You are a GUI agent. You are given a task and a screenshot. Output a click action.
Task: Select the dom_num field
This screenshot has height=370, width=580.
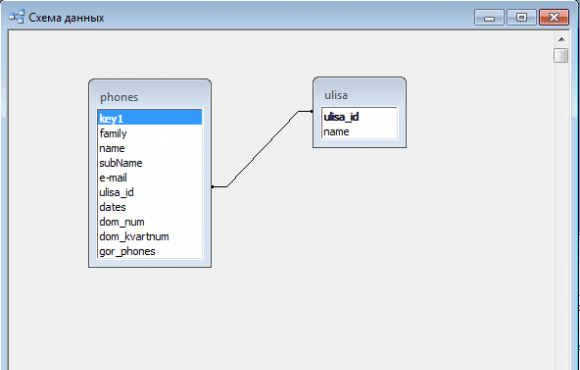point(150,222)
